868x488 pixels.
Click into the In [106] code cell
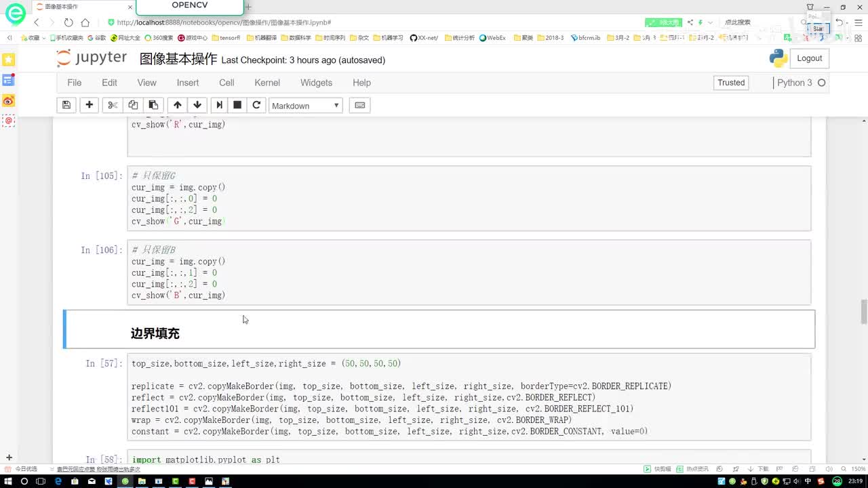(469, 272)
